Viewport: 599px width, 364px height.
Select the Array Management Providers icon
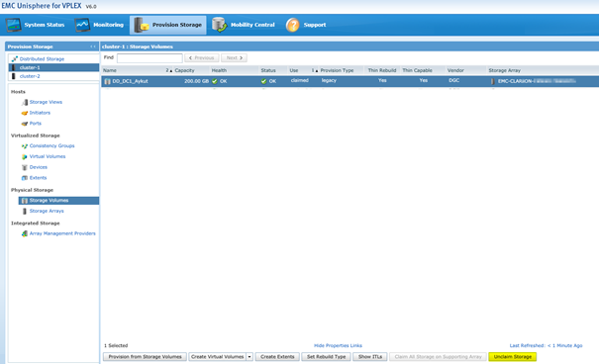click(x=25, y=233)
